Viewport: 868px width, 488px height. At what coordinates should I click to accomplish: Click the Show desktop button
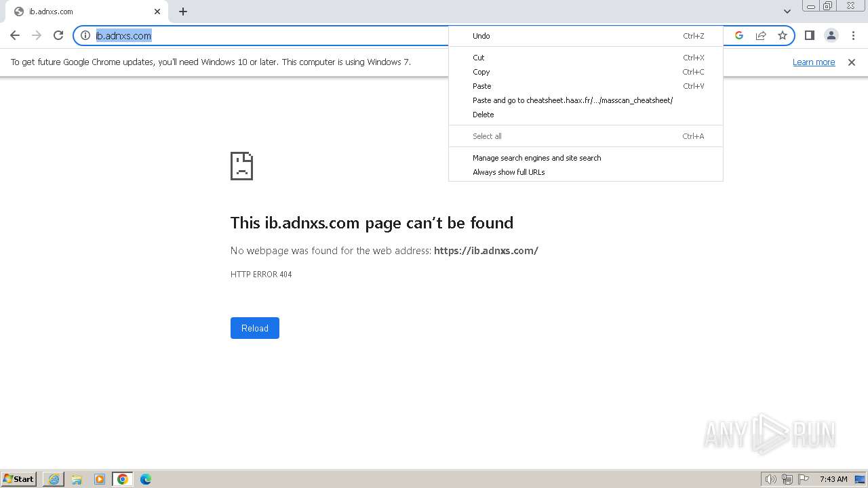[860, 479]
